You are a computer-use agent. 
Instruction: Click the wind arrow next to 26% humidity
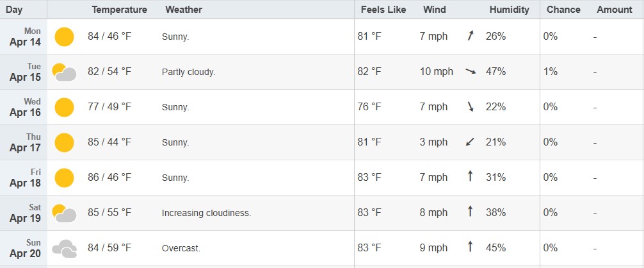coord(471,36)
